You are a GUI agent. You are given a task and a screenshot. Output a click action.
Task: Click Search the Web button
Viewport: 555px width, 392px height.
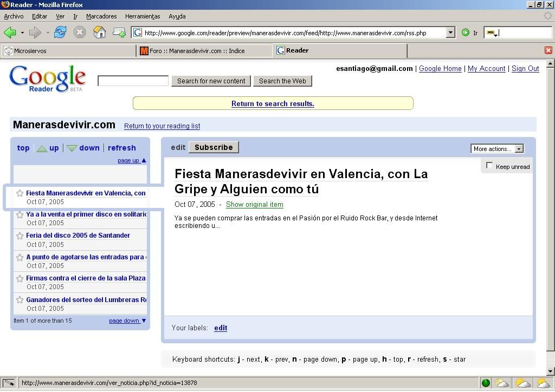click(x=282, y=81)
